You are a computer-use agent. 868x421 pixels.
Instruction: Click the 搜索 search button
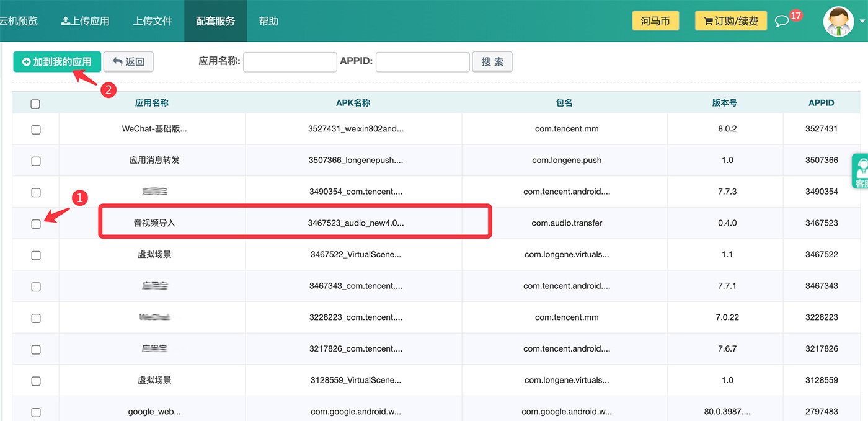point(492,62)
